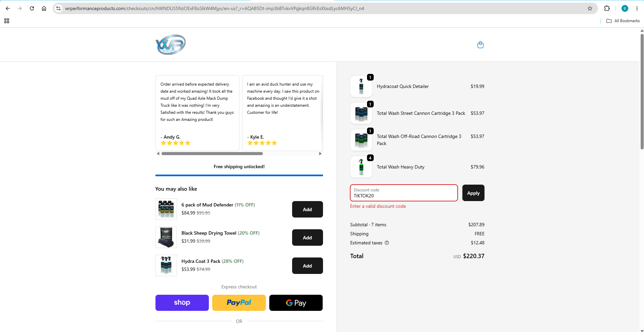Click the "Express checkout" label

tap(239, 287)
